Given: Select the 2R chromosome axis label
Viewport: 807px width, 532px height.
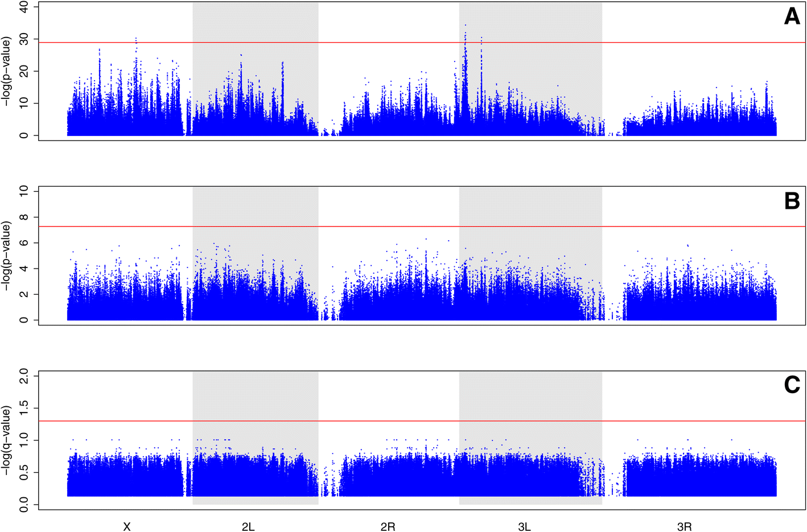Looking at the screenshot, I should 388,527.
